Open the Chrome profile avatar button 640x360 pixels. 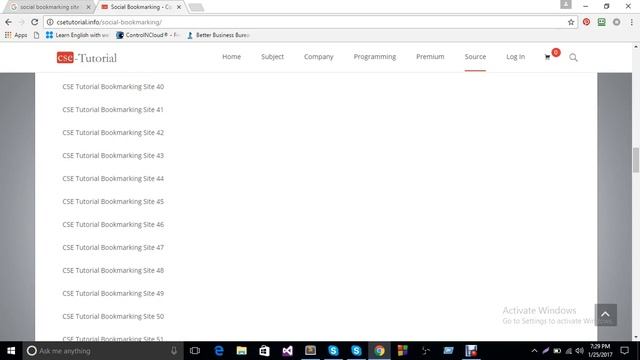566,4
